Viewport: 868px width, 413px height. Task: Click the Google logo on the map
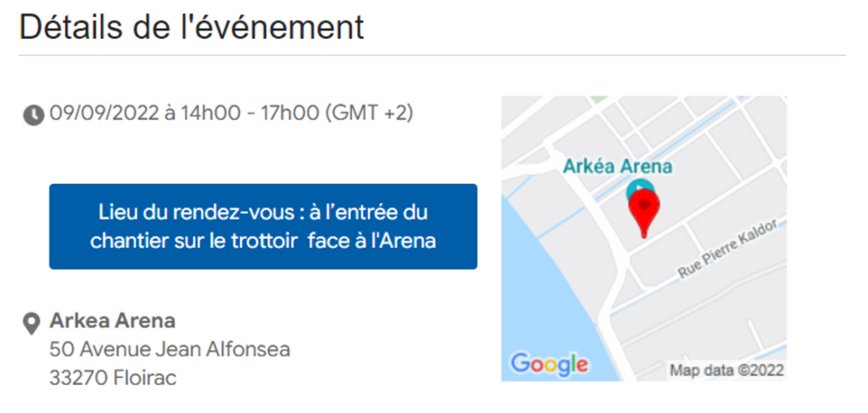click(x=549, y=364)
